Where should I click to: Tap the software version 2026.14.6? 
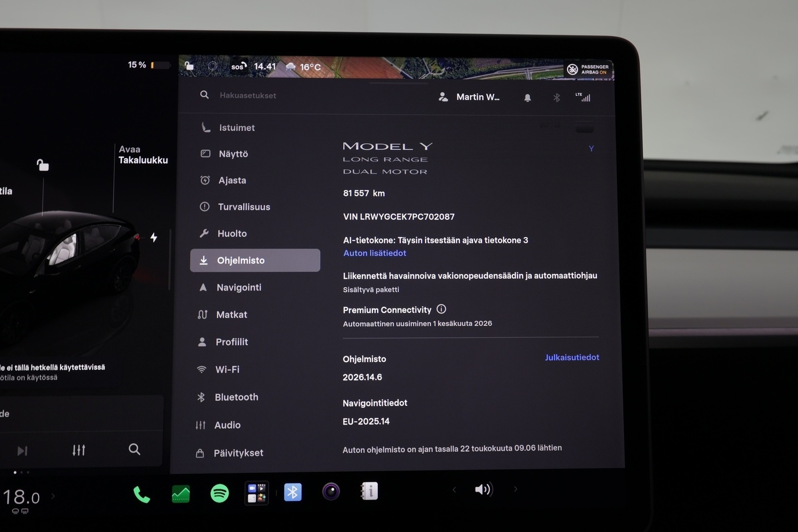[362, 377]
